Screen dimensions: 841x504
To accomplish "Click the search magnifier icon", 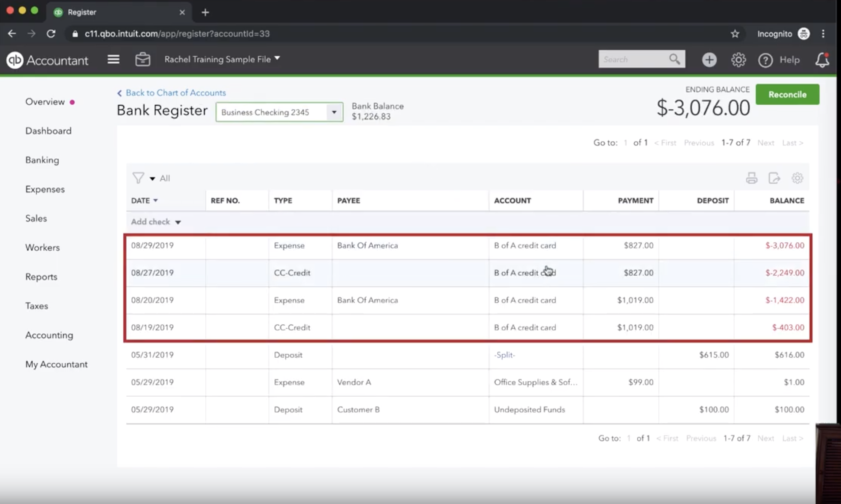I will (674, 59).
